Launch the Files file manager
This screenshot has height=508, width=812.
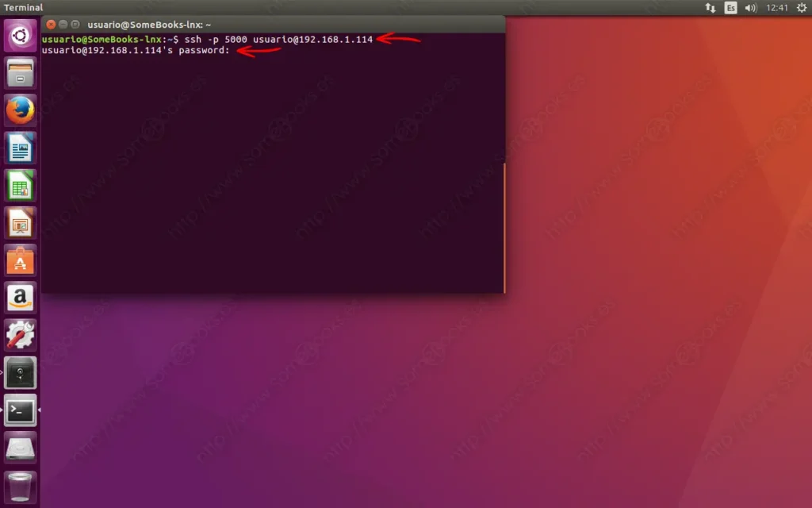point(20,73)
